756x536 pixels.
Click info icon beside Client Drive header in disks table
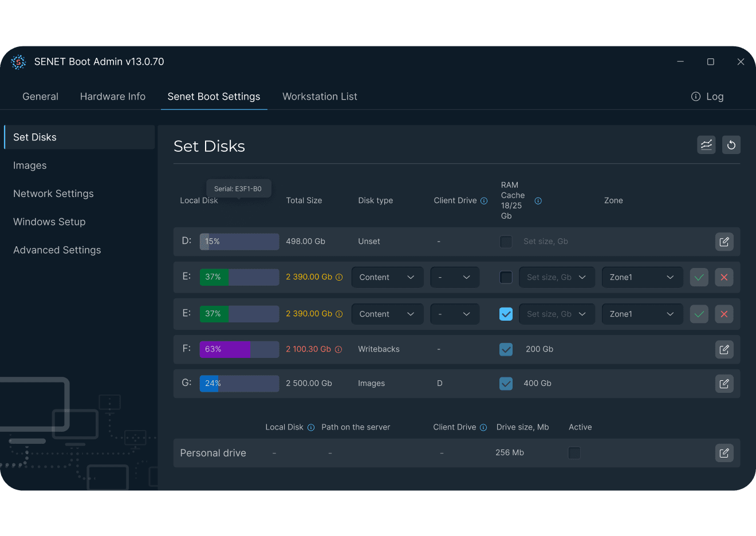click(484, 201)
